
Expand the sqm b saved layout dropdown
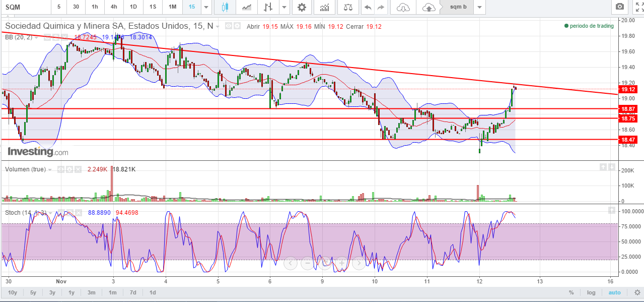click(479, 7)
